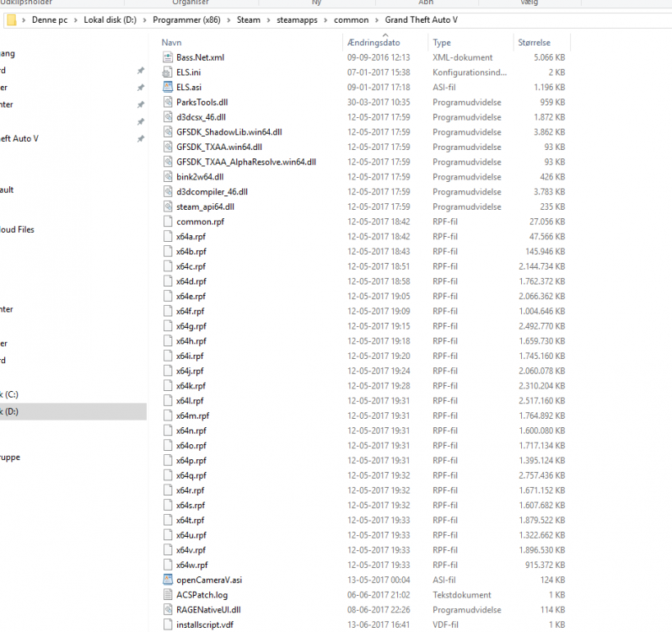
Task: Select the (D:) drive in sidebar
Action: pyautogui.click(x=73, y=411)
